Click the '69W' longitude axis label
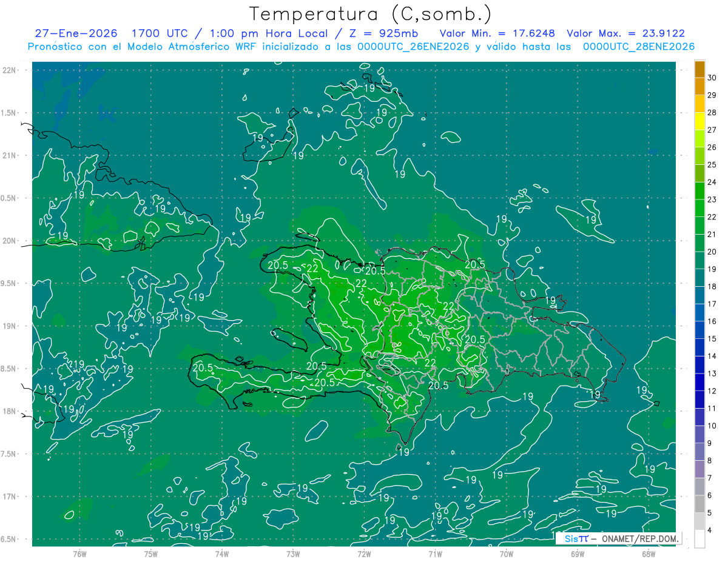 click(578, 554)
